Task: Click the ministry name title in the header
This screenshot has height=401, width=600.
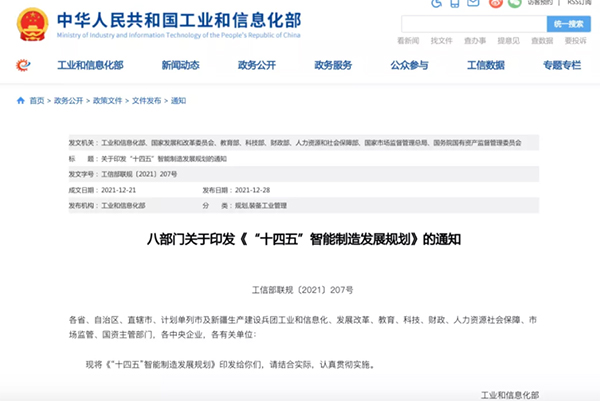Action: tap(179, 20)
